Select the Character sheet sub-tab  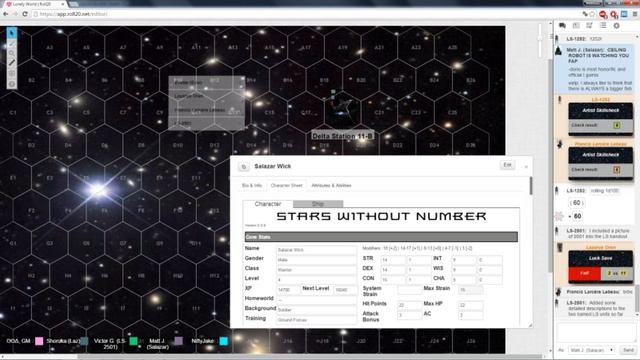(268, 204)
